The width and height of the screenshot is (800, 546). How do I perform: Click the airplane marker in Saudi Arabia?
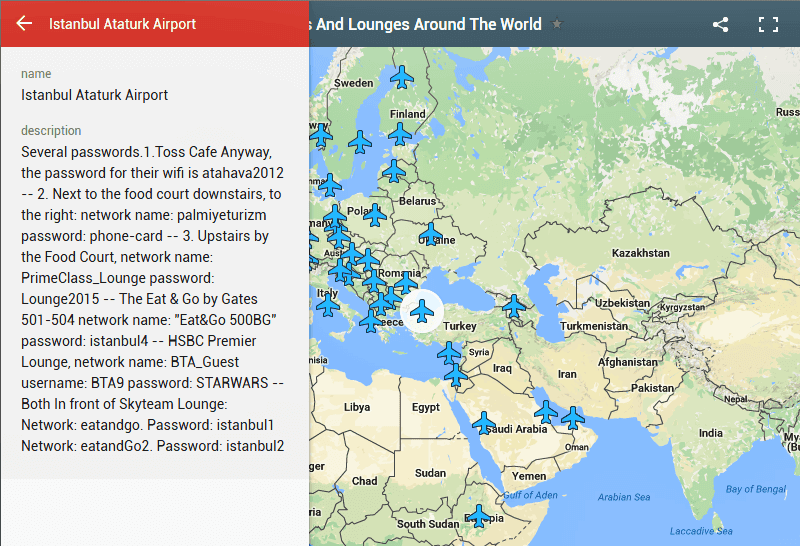tap(484, 423)
